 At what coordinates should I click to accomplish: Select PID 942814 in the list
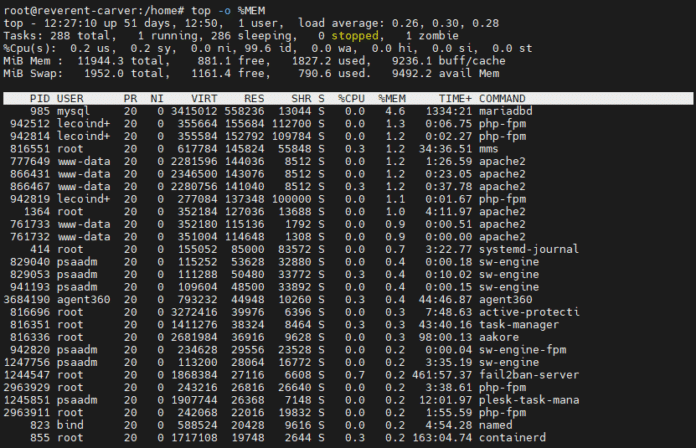point(30,136)
